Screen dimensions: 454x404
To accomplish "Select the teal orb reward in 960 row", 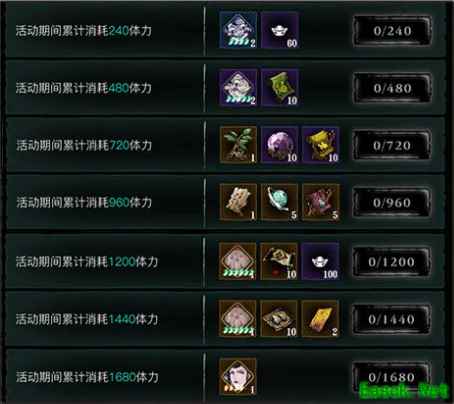I will (279, 202).
